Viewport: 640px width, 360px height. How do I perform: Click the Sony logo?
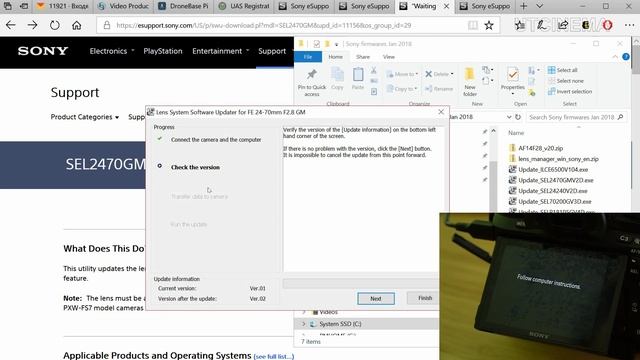pyautogui.click(x=43, y=51)
